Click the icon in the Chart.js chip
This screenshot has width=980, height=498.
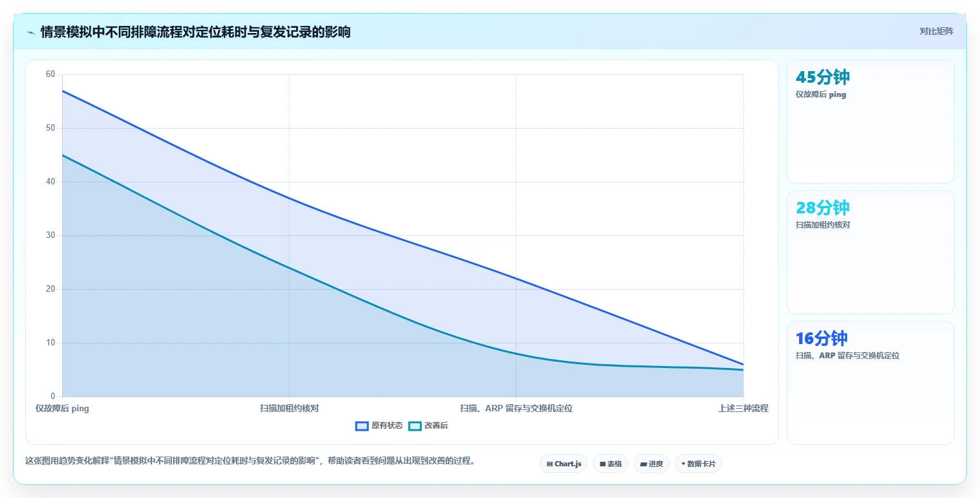pos(549,464)
